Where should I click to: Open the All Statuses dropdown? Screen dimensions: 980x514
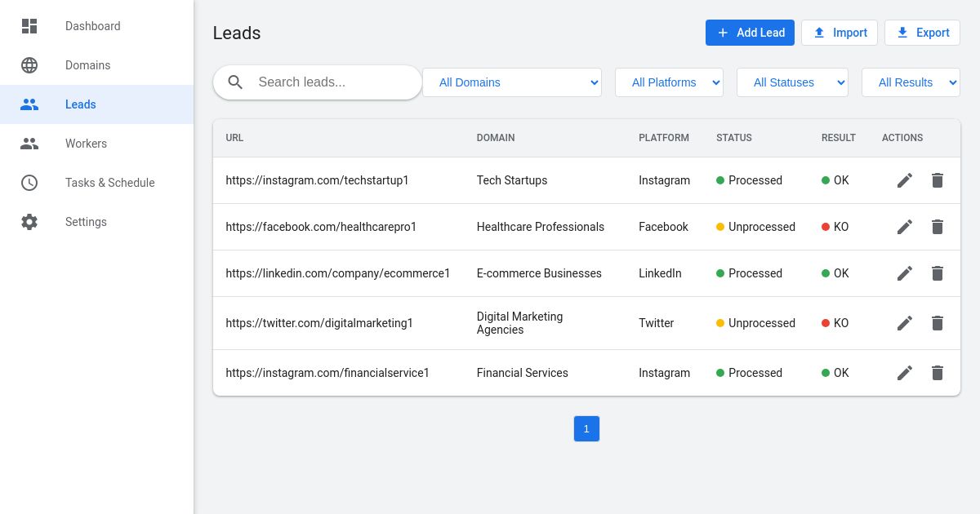tap(792, 82)
